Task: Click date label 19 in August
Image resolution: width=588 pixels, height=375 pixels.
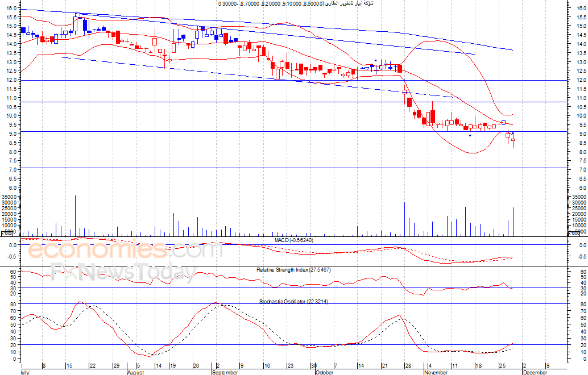Action: (173, 366)
